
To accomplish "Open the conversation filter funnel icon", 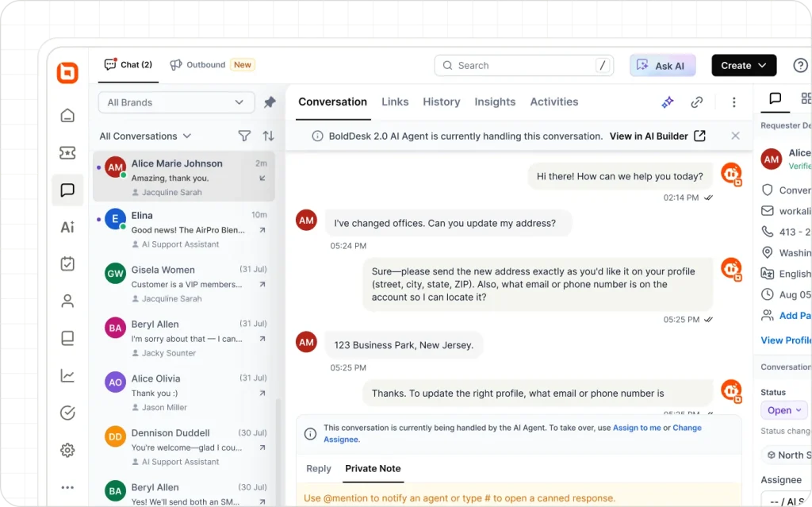I will coord(244,136).
